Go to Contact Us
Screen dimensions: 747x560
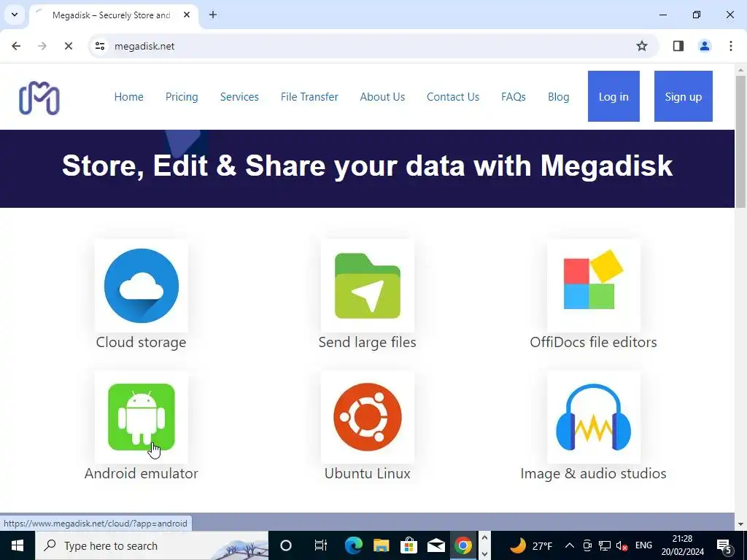(452, 97)
